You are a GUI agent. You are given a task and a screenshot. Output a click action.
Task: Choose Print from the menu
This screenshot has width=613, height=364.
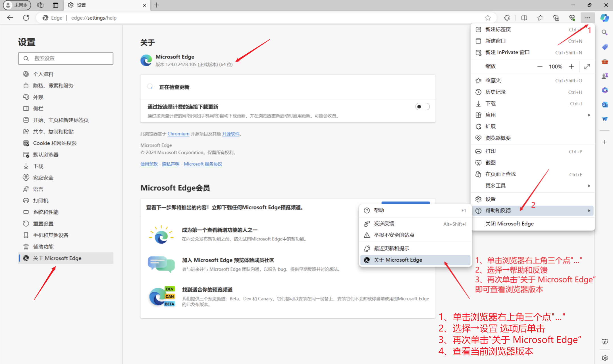(x=533, y=151)
